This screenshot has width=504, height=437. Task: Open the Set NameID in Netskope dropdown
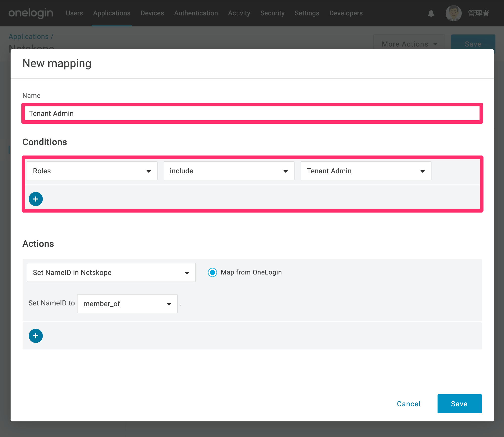click(x=111, y=272)
